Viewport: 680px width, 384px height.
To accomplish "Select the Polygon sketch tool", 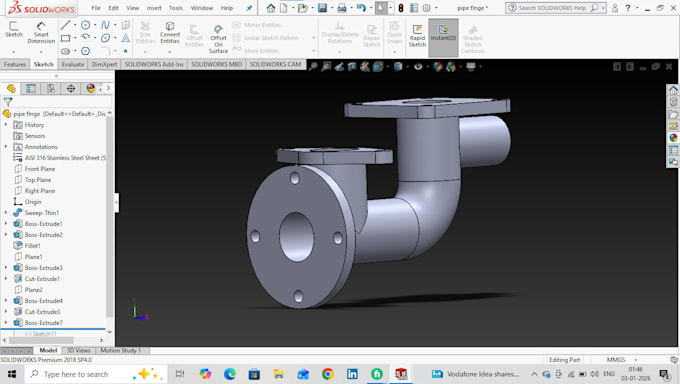I will pos(85,51).
